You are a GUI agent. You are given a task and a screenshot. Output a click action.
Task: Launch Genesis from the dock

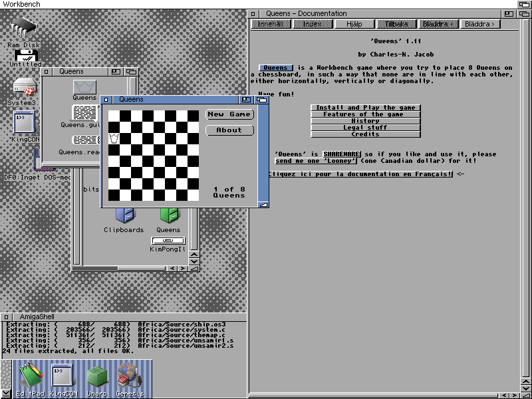pyautogui.click(x=130, y=376)
